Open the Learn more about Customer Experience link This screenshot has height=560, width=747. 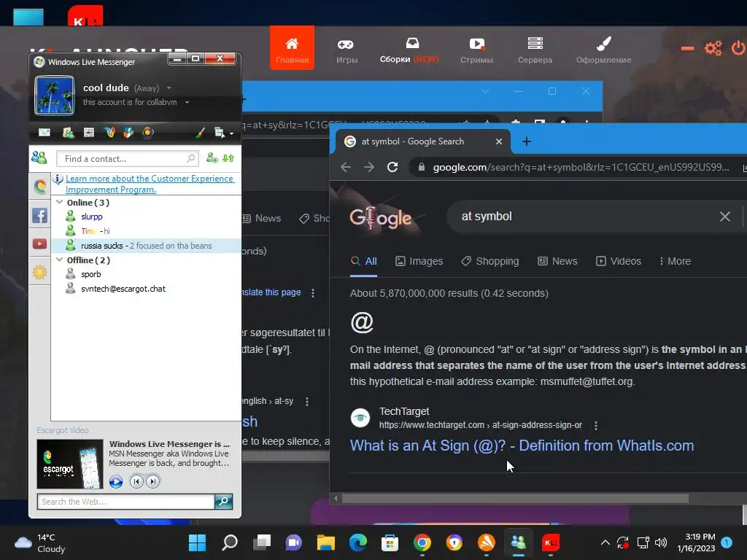click(x=150, y=184)
